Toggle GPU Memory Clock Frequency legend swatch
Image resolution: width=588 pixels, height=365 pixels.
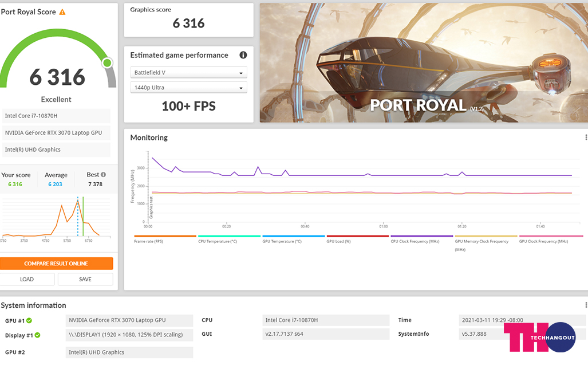(x=486, y=236)
